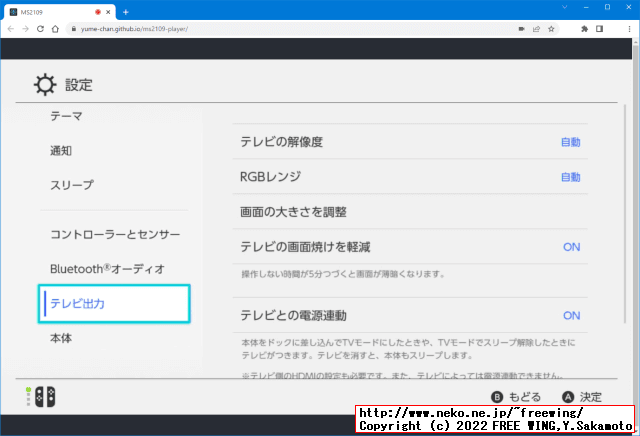Toggle the browser side panel icon
Viewport: 640px width, 436px height.
(x=599, y=29)
